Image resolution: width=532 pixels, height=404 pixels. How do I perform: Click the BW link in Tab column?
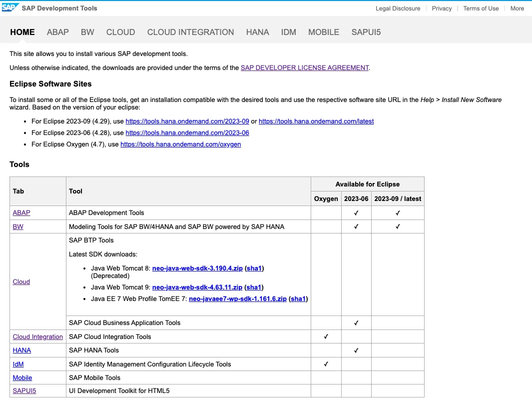(18, 226)
